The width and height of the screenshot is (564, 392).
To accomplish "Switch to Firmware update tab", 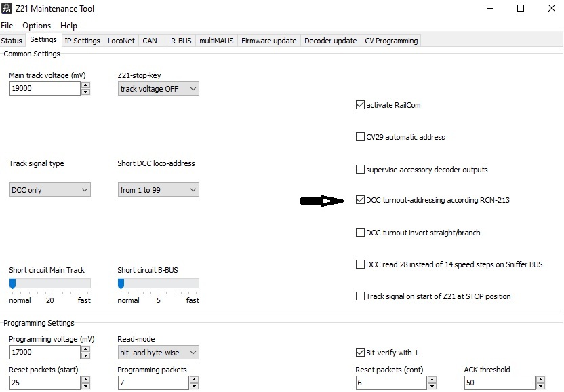I will click(268, 41).
